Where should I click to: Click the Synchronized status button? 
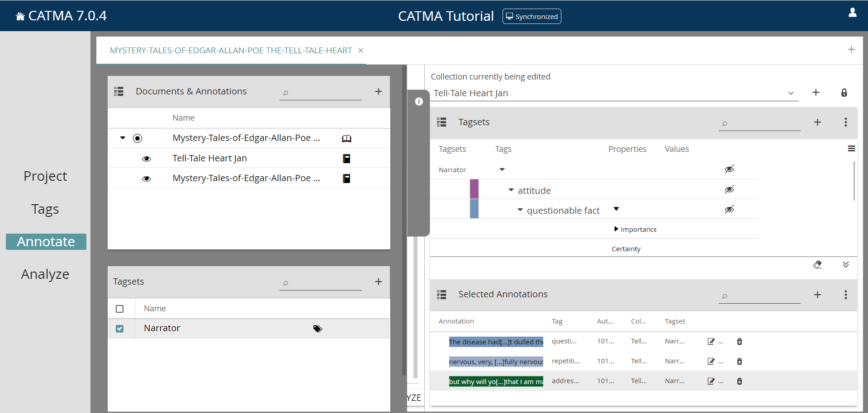point(531,16)
